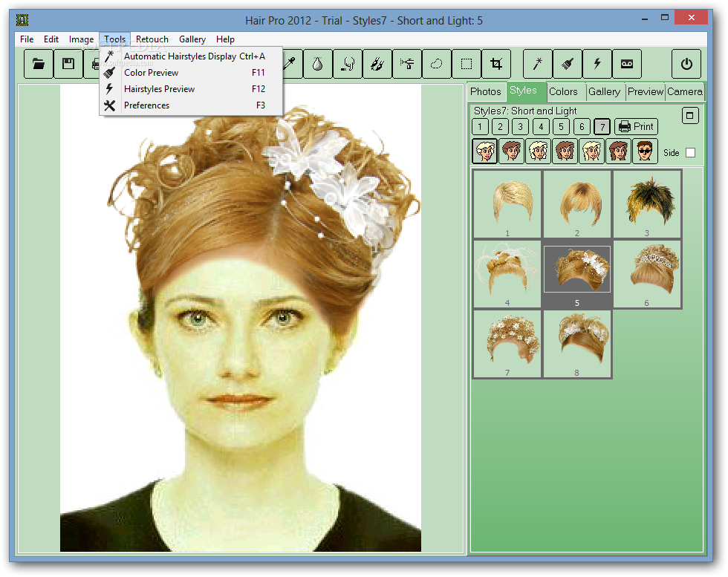Go to styles page 4 button
The width and height of the screenshot is (728, 577).
tap(541, 127)
